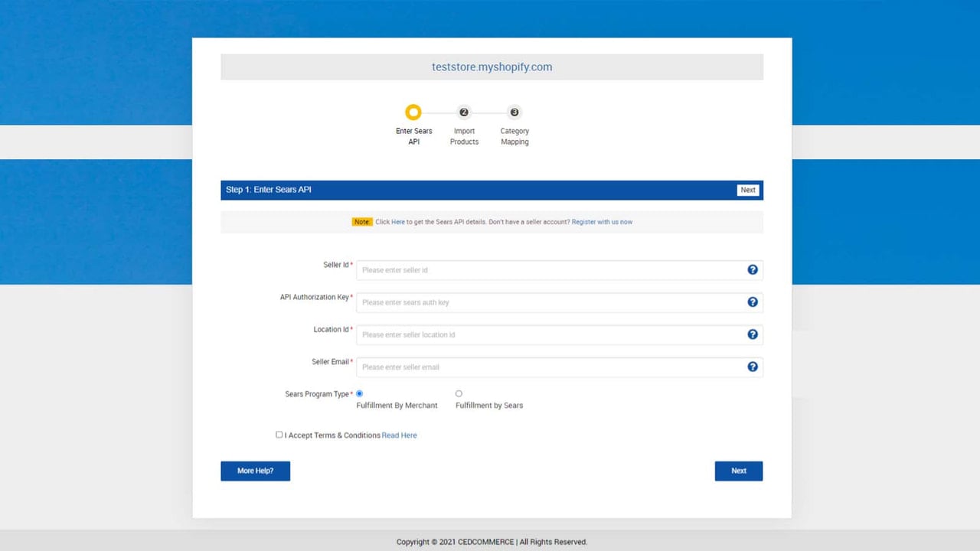The width and height of the screenshot is (980, 551).
Task: Click teststore.myshopify.com store name
Action: (492, 67)
